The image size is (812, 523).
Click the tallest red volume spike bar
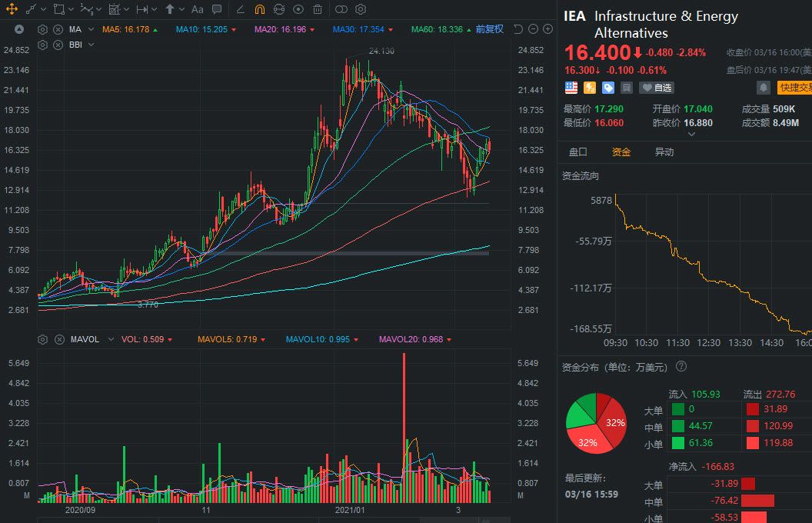click(404, 428)
